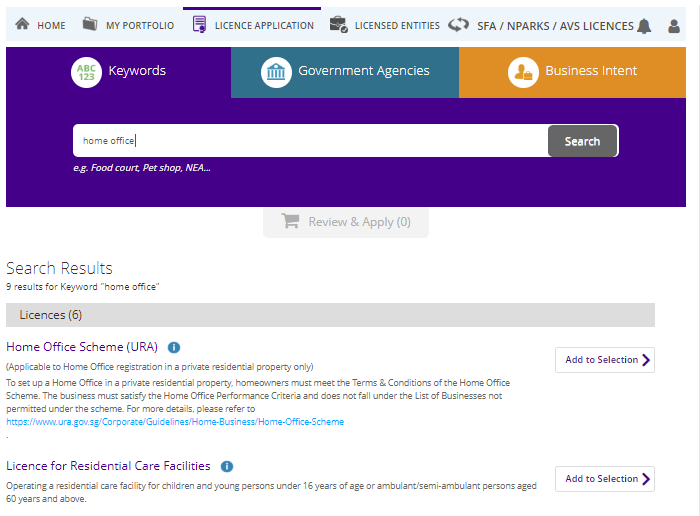Select the Business Intent tab
The width and height of the screenshot is (700, 516).
(x=573, y=72)
